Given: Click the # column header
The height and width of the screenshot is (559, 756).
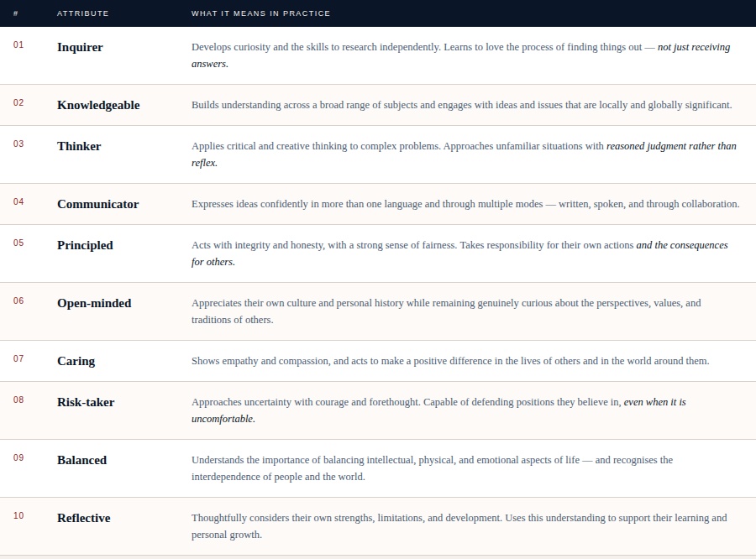Looking at the screenshot, I should (15, 13).
